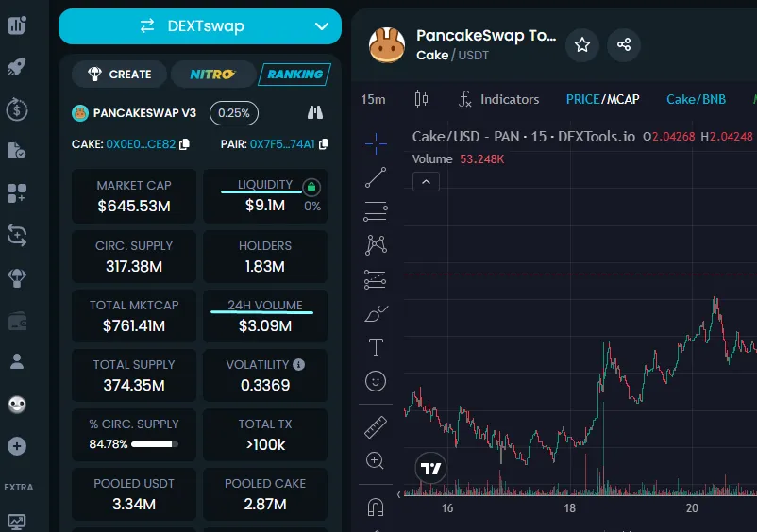This screenshot has height=532, width=757.
Task: Click the circ. supply value 317.38M
Action: (x=134, y=266)
